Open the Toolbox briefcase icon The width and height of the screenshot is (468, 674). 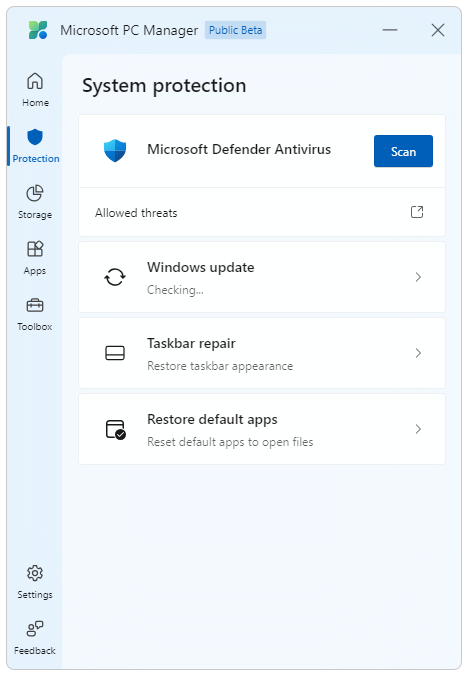[x=35, y=305]
